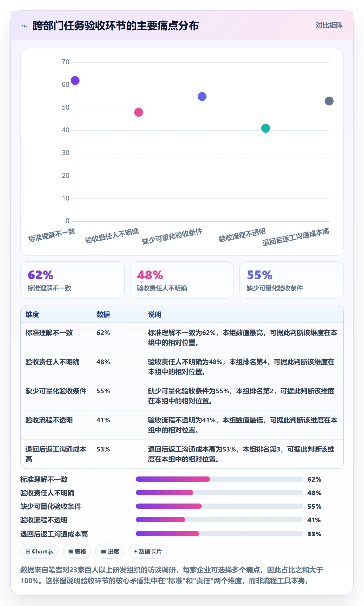The height and width of the screenshot is (606, 364).
Task: Click table cell 验收流程不透明 in dimension column
Action: [49, 420]
